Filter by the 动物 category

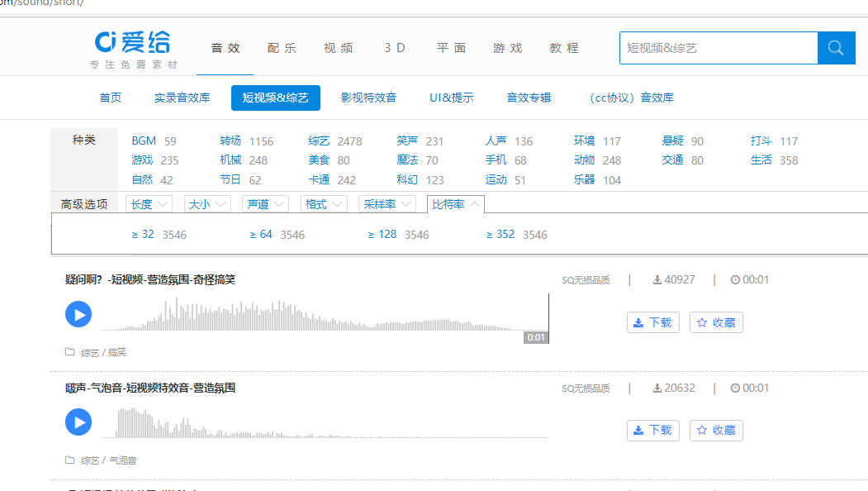(x=585, y=160)
